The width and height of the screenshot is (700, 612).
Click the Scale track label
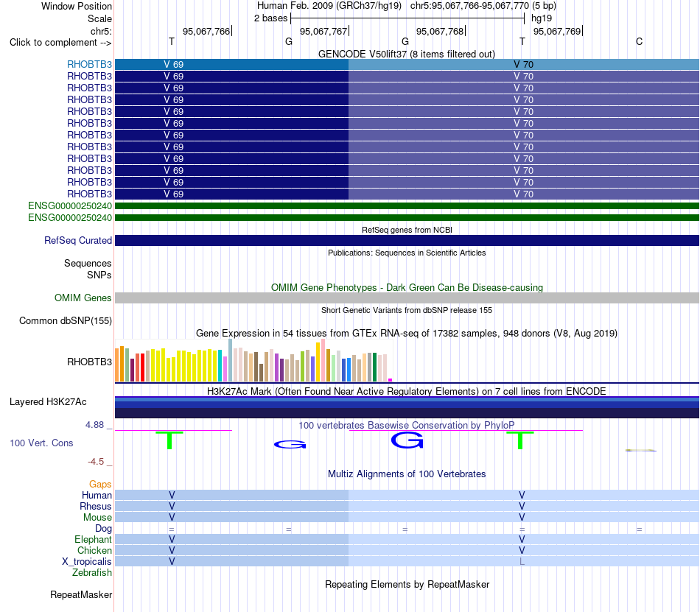click(99, 18)
